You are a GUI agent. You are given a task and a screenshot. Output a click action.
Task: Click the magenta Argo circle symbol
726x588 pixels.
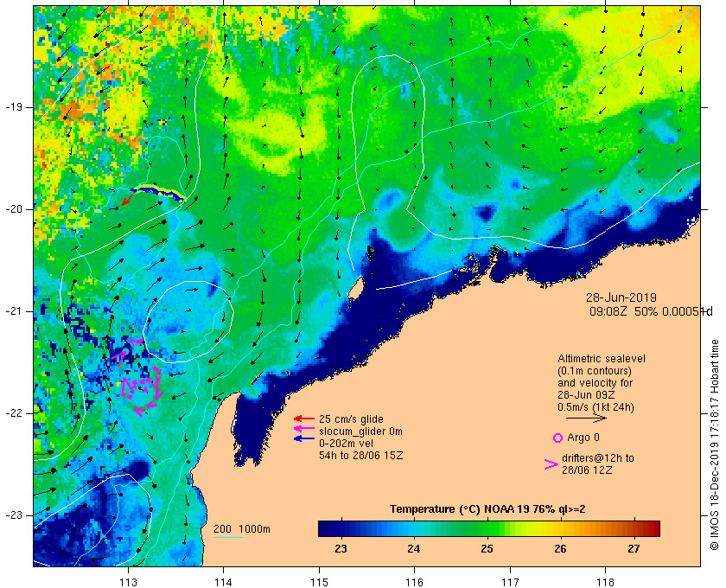coord(558,438)
